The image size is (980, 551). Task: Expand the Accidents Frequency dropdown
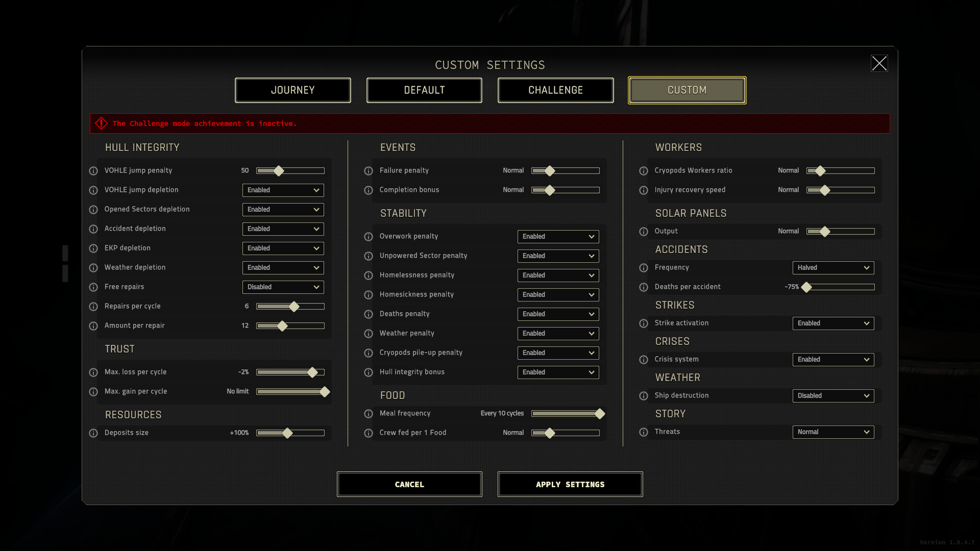(x=834, y=267)
